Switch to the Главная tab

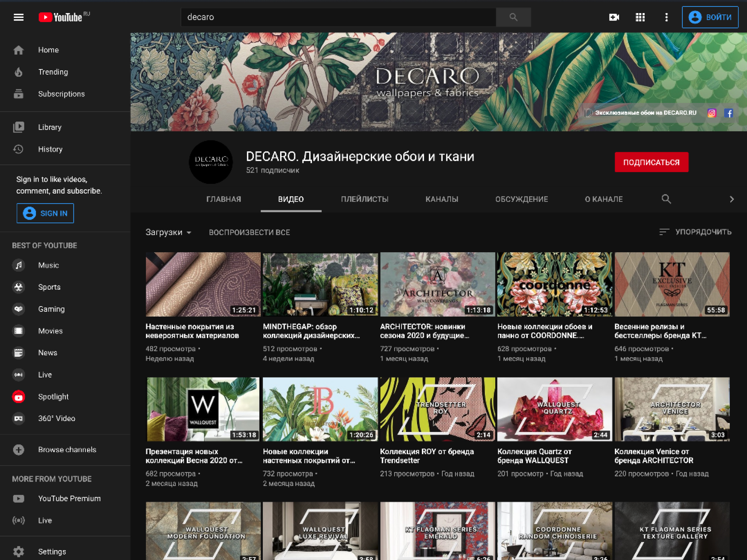click(x=223, y=199)
